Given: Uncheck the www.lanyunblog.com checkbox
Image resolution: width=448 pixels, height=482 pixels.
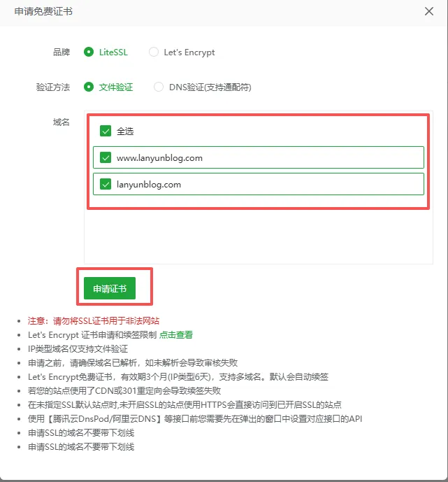Looking at the screenshot, I should tap(106, 157).
